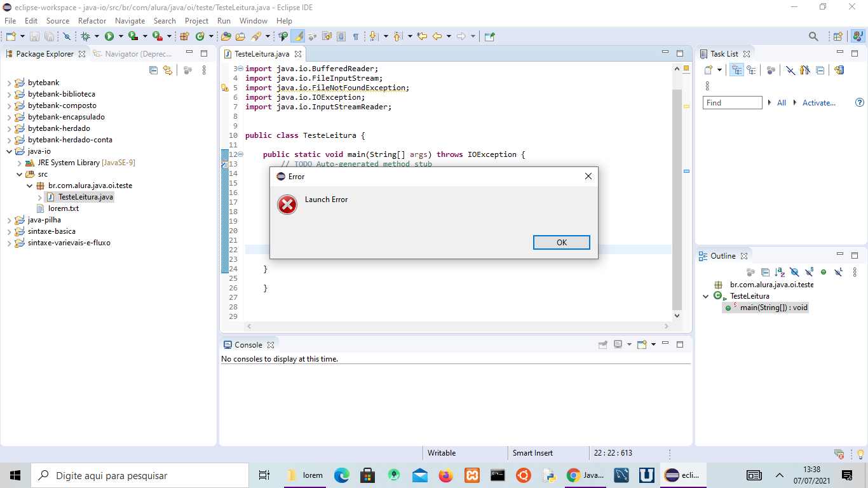This screenshot has height=488, width=868.
Task: Open the Navigate menu
Action: pos(130,21)
